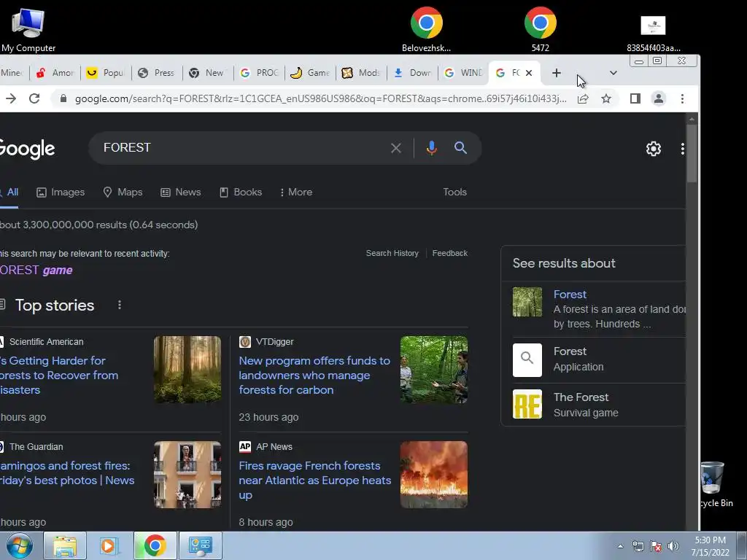The width and height of the screenshot is (747, 560).
Task: Switch to the Mods tab in Chrome
Action: point(361,73)
